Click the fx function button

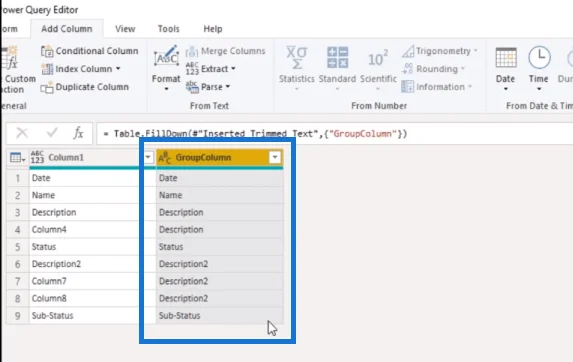tap(78, 133)
